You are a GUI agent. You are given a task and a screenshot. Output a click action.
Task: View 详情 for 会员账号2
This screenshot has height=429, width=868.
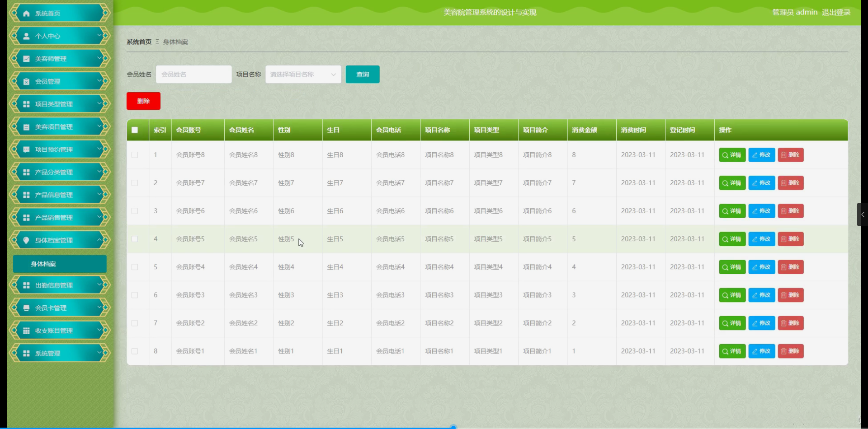tap(732, 323)
